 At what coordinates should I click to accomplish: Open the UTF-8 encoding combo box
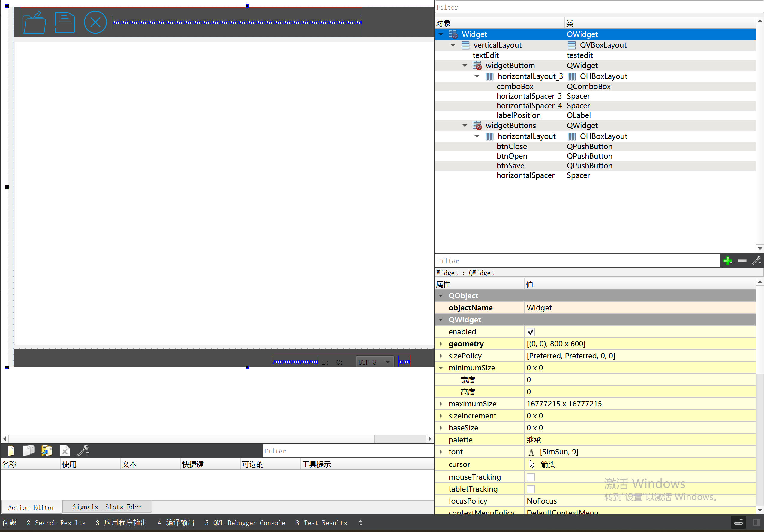point(374,362)
